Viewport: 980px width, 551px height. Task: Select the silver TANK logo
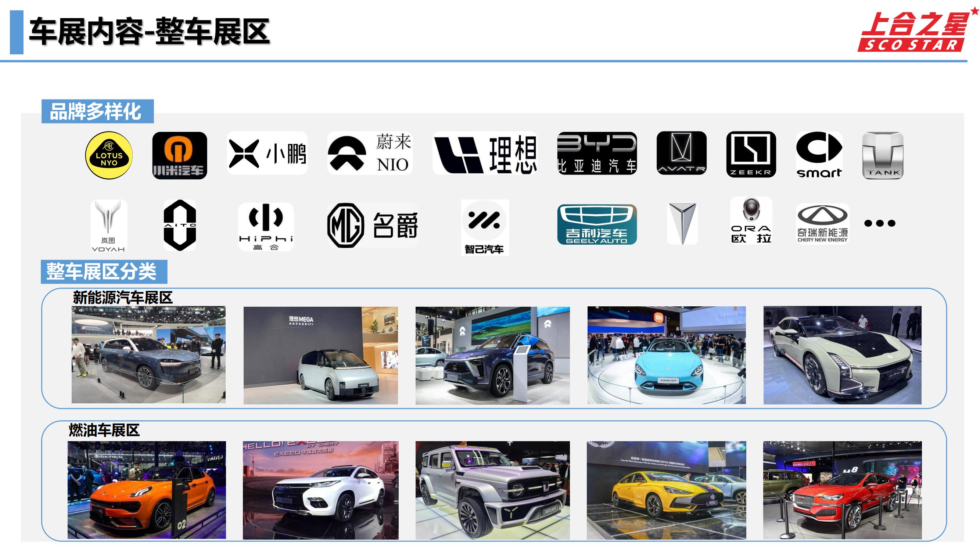pyautogui.click(x=883, y=155)
